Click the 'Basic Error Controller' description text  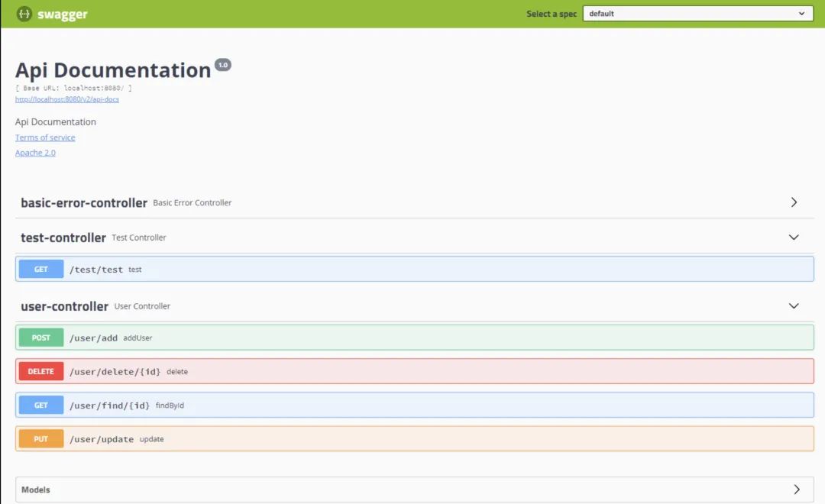click(192, 202)
